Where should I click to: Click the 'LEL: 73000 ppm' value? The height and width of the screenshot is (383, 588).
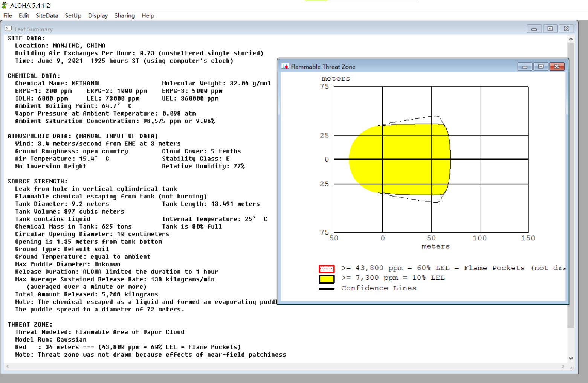coord(113,98)
